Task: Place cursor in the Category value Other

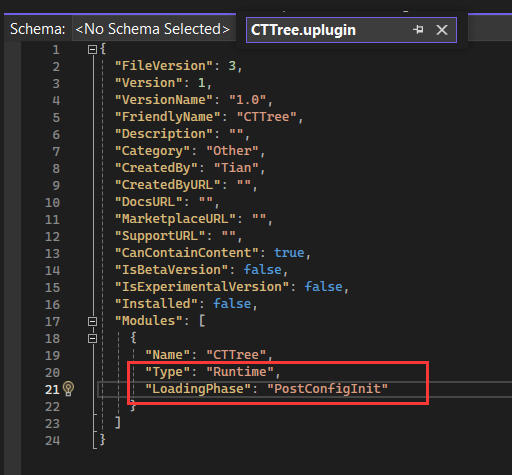Action: click(232, 151)
